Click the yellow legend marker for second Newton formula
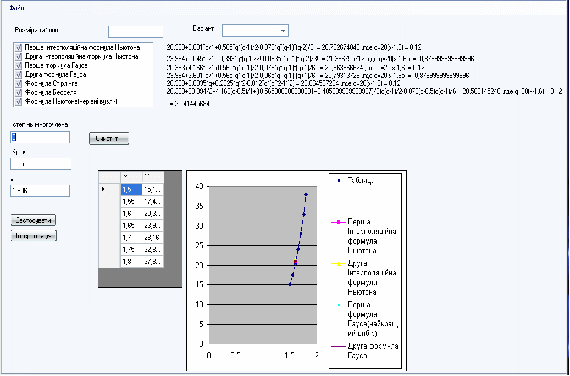 pyautogui.click(x=339, y=264)
